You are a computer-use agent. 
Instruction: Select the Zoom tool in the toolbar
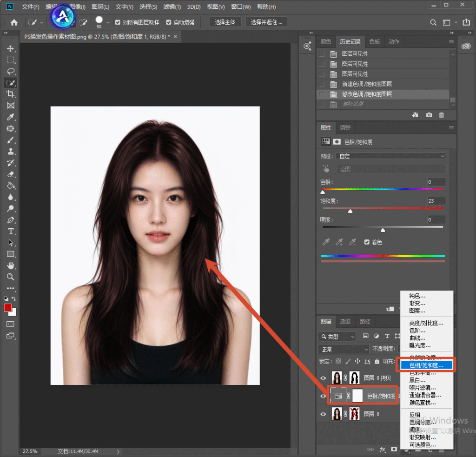click(11, 277)
